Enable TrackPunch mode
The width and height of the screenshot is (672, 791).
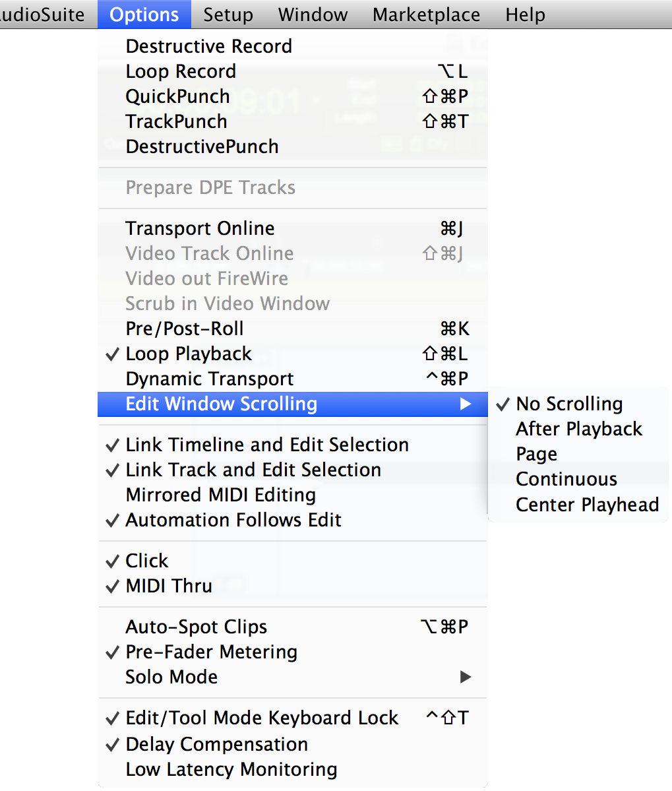(175, 121)
